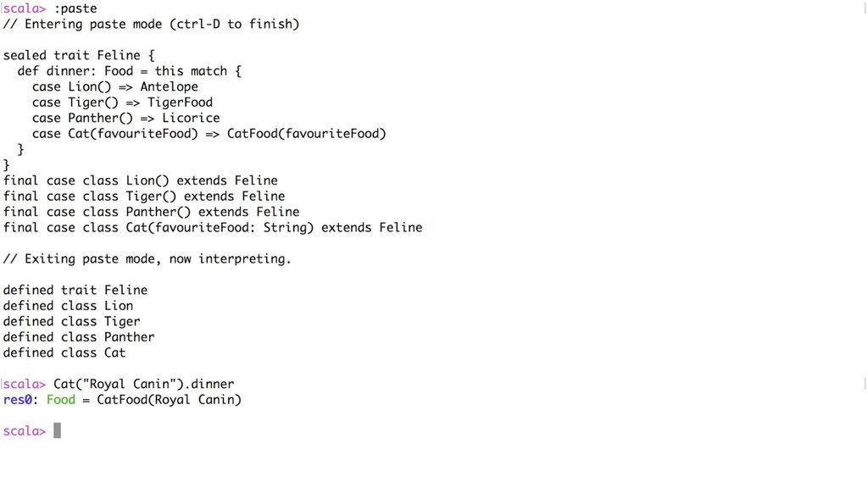Click the blinking cursor at last scala prompt
Image resolution: width=868 pixels, height=488 pixels.
pyautogui.click(x=57, y=430)
